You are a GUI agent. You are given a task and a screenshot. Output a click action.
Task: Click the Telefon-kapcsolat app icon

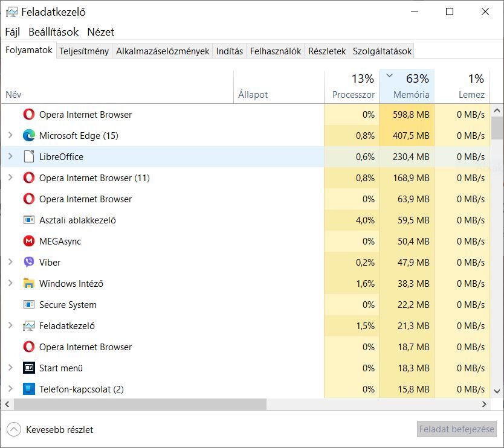point(29,389)
